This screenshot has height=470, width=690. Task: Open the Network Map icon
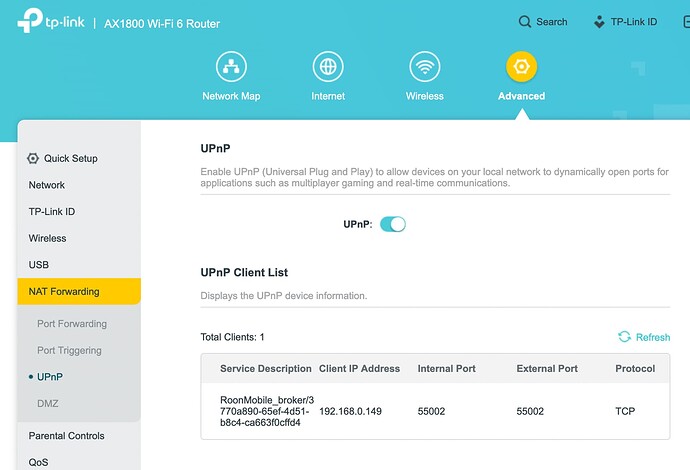point(231,67)
